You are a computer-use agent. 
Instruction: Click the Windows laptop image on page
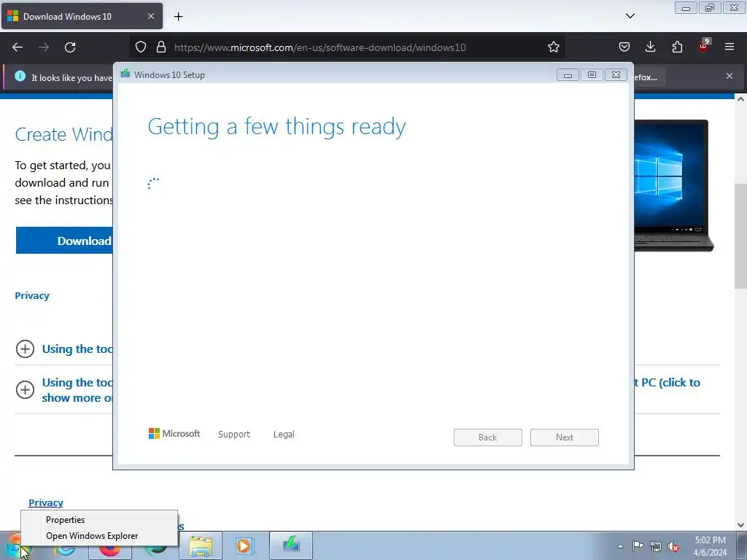click(673, 184)
